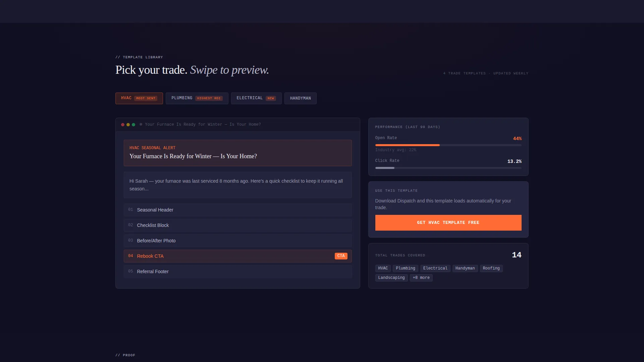Expand the +8 more trades chip
The image size is (644, 362).
[x=421, y=278]
